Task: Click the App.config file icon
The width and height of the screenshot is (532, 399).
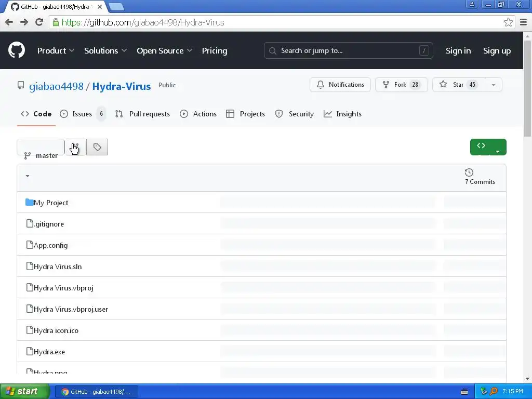Action: [x=30, y=245]
